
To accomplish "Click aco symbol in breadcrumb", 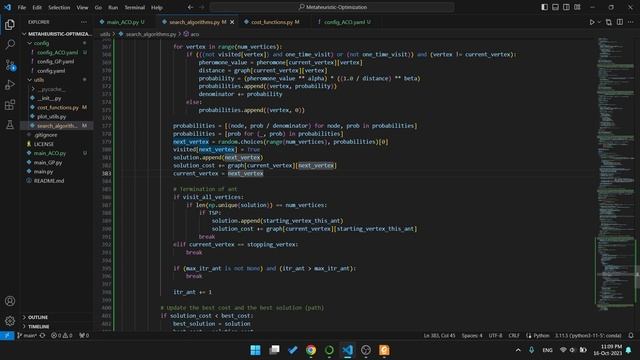I will pos(192,34).
